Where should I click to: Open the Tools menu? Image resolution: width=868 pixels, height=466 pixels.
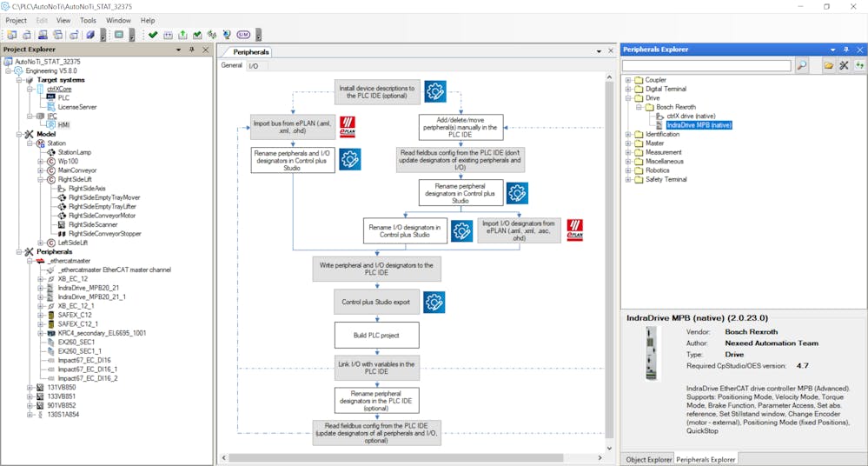click(88, 20)
